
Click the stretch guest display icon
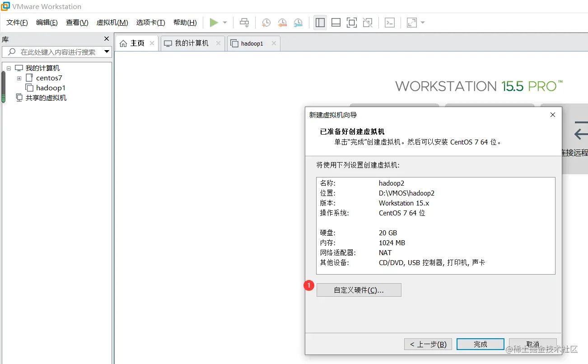click(411, 23)
